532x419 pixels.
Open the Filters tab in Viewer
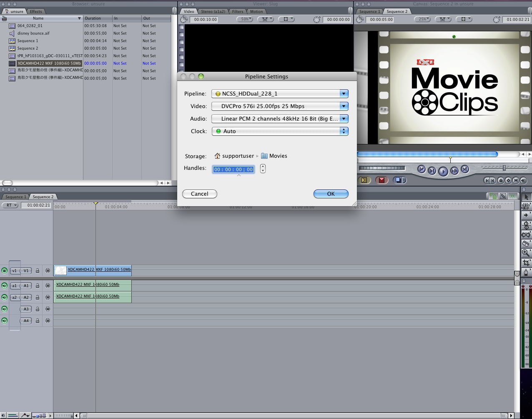click(x=238, y=11)
